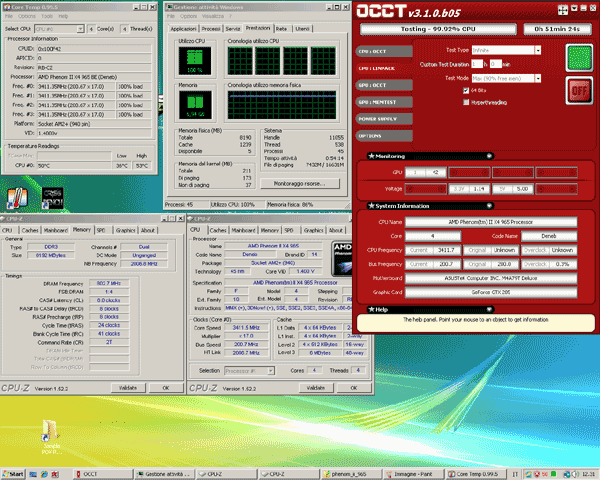600x480 pixels.
Task: Launch Internet Explorer from quick launch
Action: pyautogui.click(x=44, y=474)
